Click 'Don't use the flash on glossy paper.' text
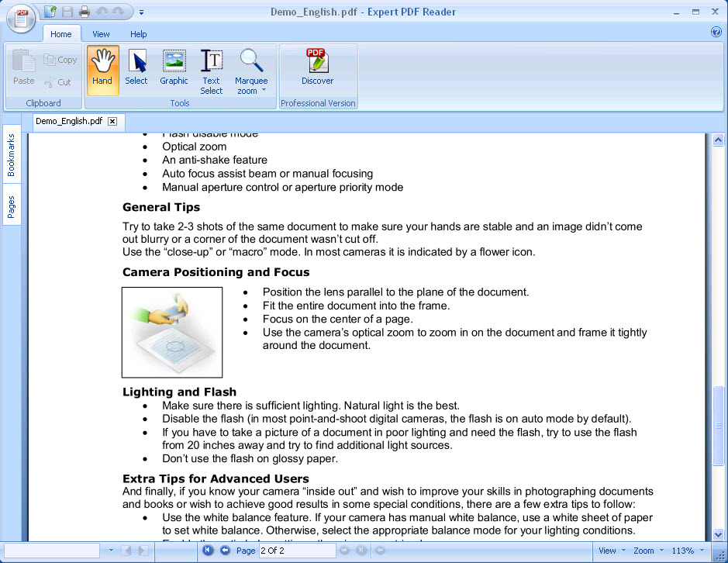This screenshot has width=728, height=563. [x=250, y=459]
